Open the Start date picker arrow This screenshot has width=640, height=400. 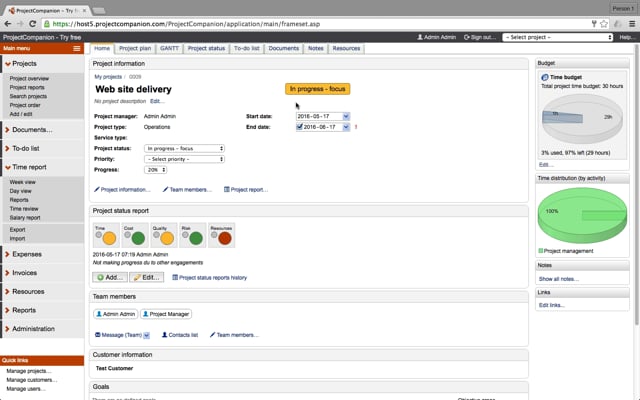346,116
